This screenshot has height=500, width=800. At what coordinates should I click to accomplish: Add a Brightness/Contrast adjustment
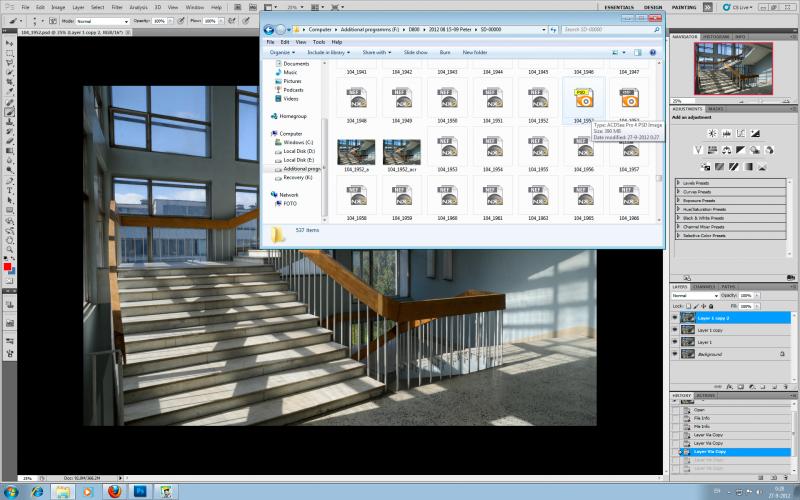point(712,134)
